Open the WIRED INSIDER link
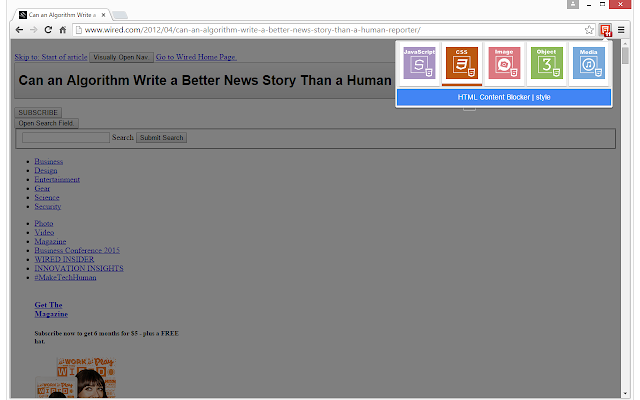This screenshot has height=400, width=640. click(x=64, y=259)
